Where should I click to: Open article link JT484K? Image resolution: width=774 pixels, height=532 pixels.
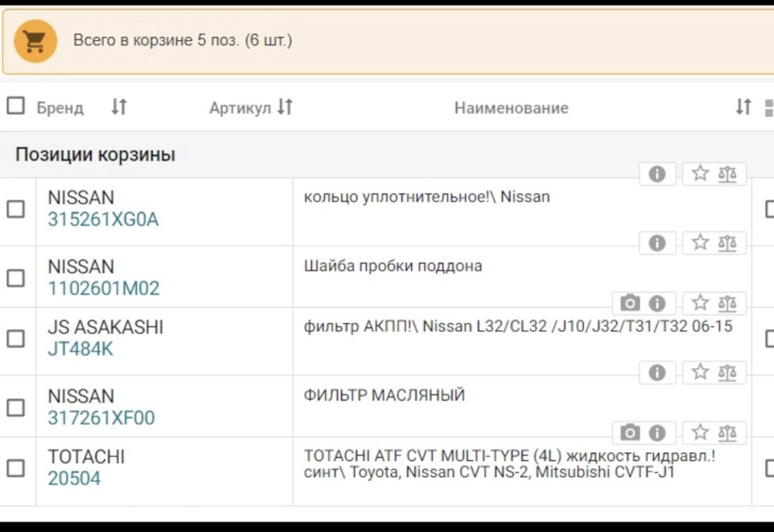pos(81,349)
